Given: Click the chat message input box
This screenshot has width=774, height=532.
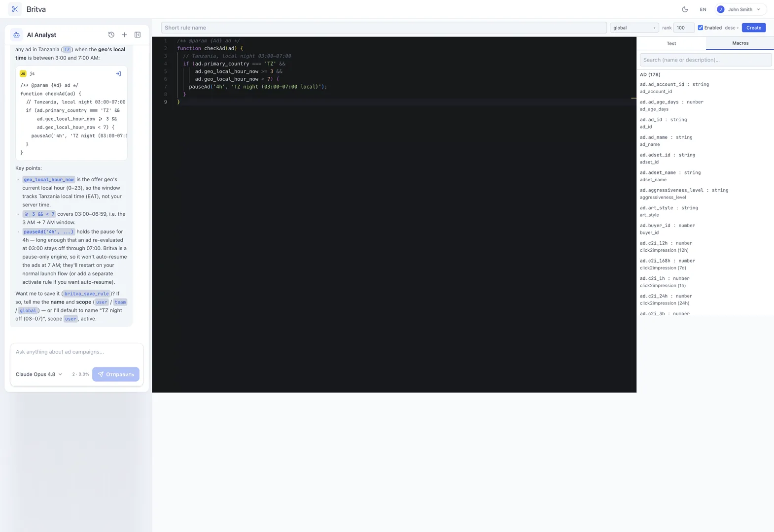Looking at the screenshot, I should pos(77,352).
